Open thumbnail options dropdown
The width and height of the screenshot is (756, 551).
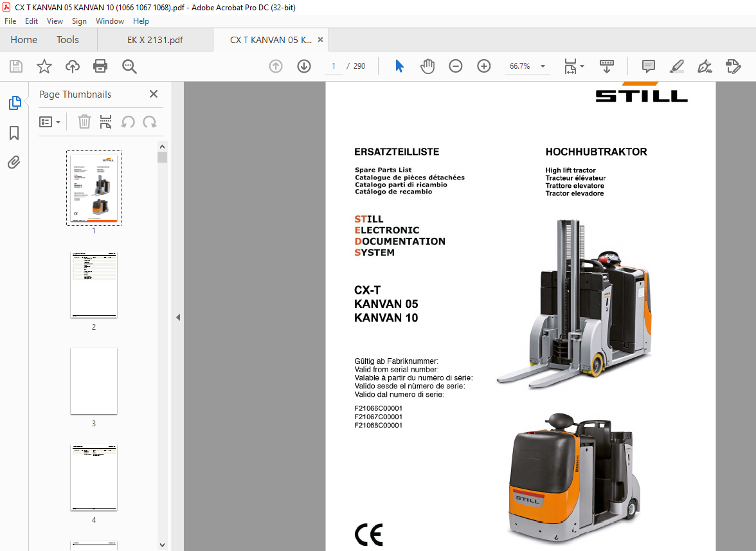click(x=50, y=122)
